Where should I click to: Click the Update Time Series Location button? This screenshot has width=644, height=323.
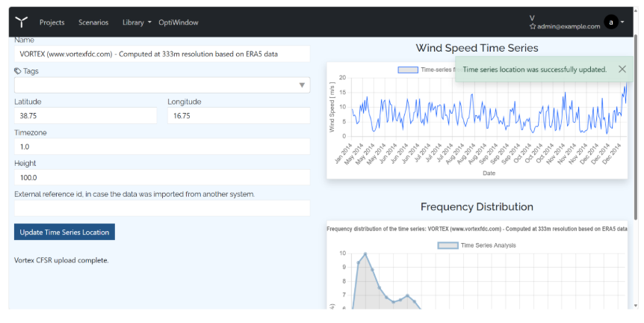coord(64,233)
